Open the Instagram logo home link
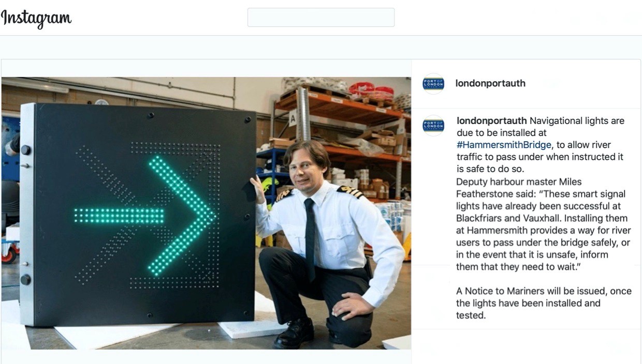 coord(36,18)
